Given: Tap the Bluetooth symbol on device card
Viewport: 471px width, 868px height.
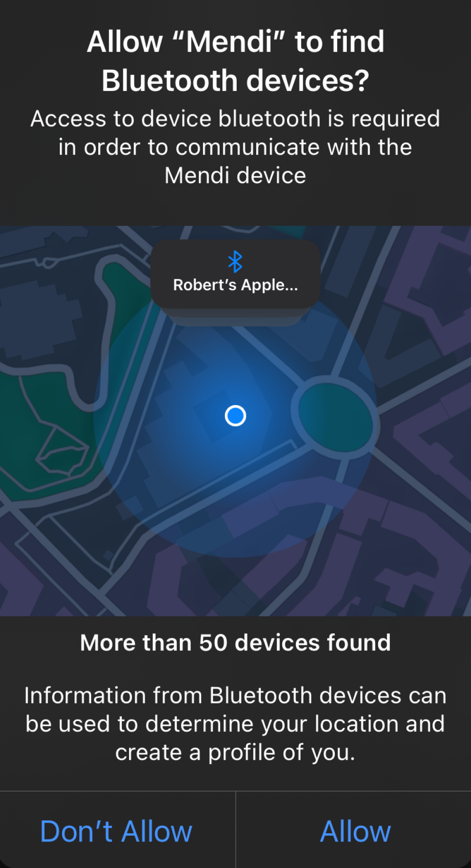Looking at the screenshot, I should [x=235, y=261].
